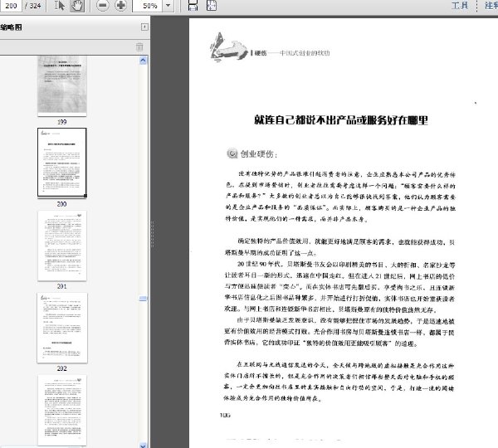The height and width of the screenshot is (448, 498).
Task: Click the total page count 324
Action: pos(35,6)
